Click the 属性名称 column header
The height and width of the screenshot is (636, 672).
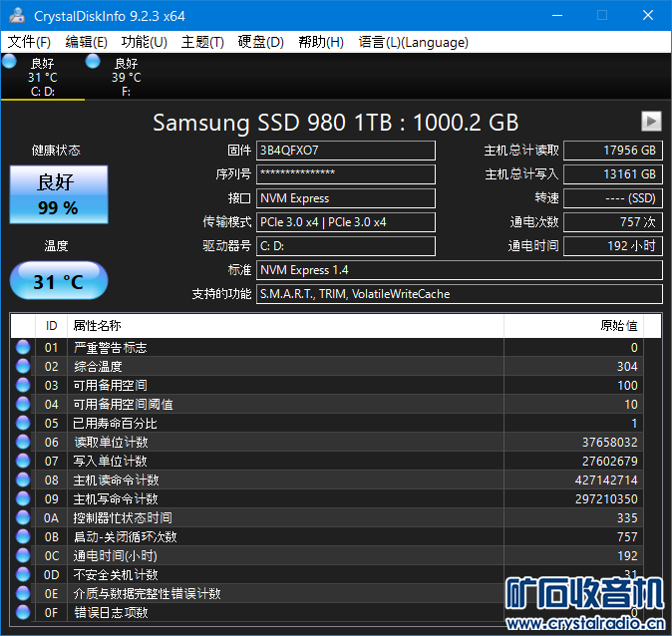(x=285, y=326)
